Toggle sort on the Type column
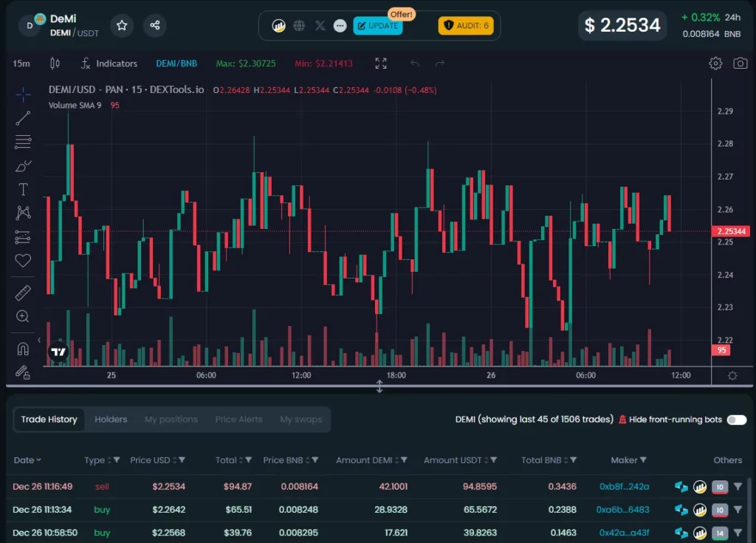The height and width of the screenshot is (543, 756). [x=109, y=460]
